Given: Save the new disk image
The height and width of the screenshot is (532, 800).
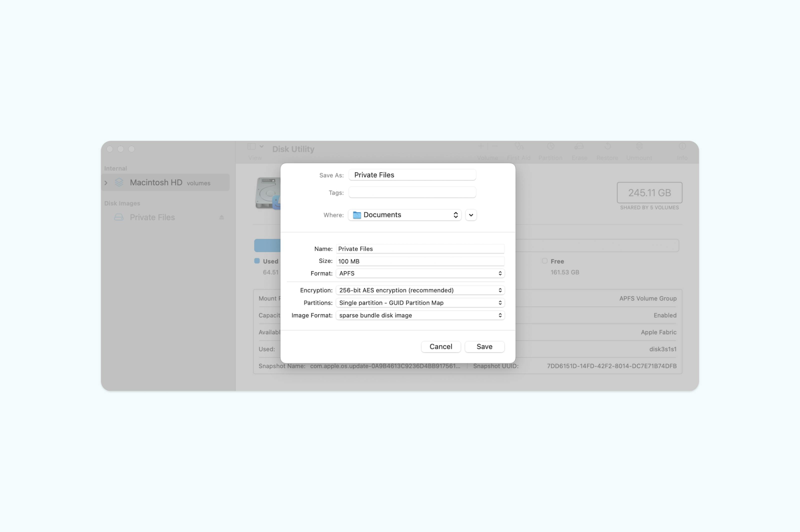Looking at the screenshot, I should coord(484,346).
